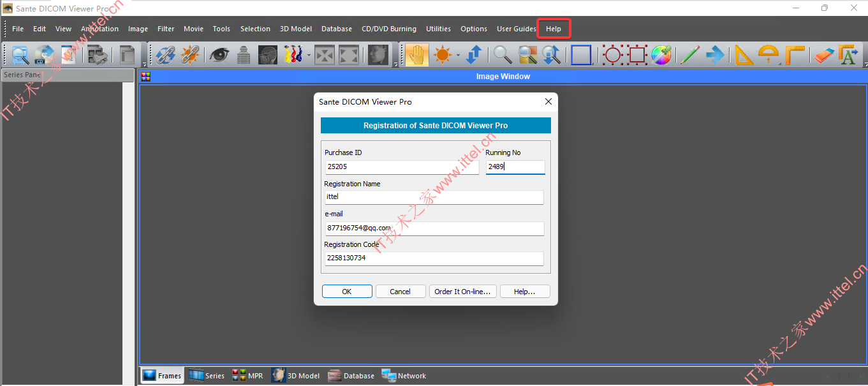Click the arrows-outward expand view icon
This screenshot has width=868, height=386.
(348, 55)
